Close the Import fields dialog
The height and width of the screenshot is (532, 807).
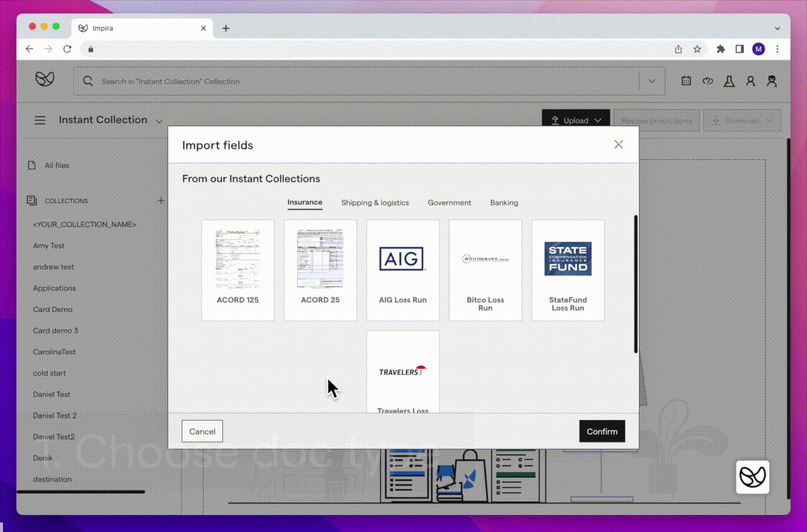coord(619,145)
